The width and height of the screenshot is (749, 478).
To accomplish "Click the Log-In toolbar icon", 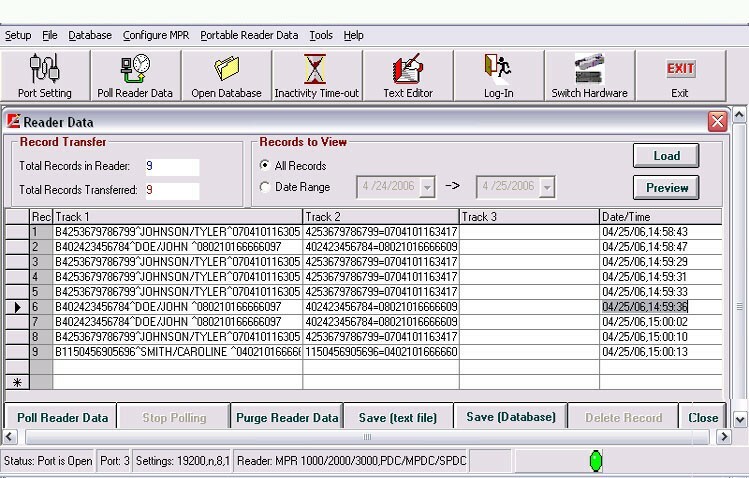I will point(498,75).
